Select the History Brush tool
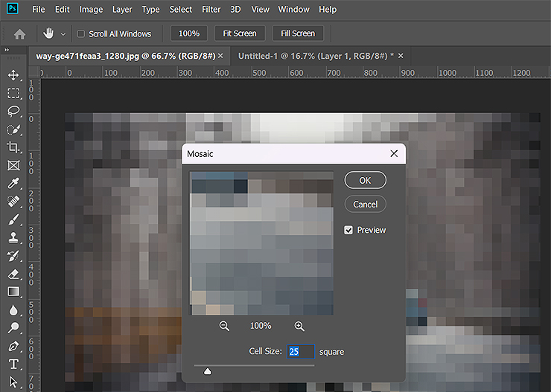Image resolution: width=551 pixels, height=392 pixels. pos(13,256)
